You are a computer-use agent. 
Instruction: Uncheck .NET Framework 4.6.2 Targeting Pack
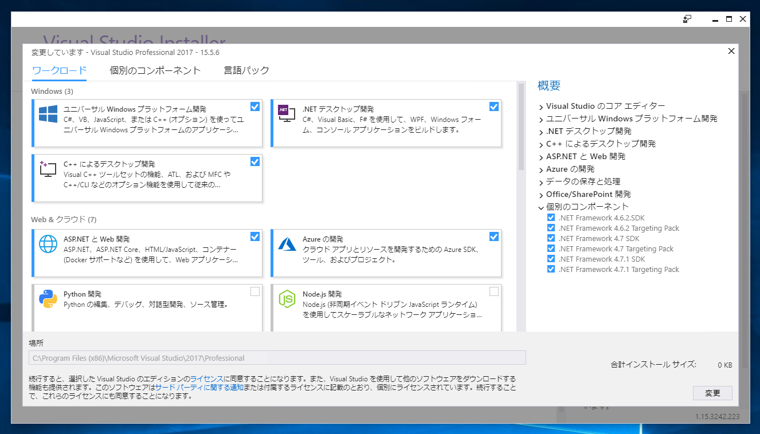coord(551,228)
